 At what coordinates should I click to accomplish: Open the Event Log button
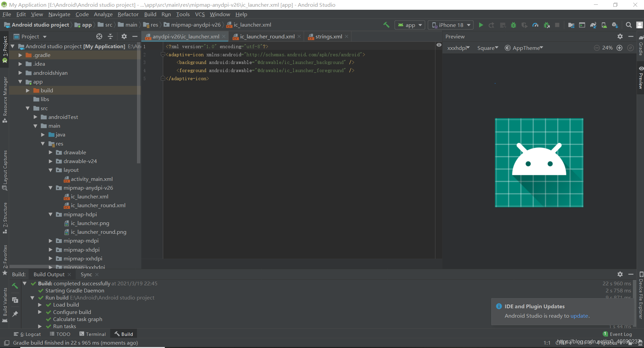click(617, 334)
